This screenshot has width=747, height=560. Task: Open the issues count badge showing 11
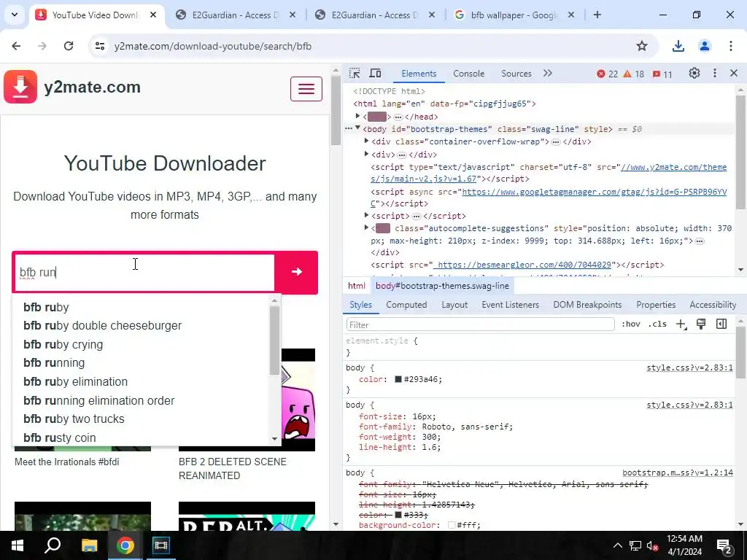pyautogui.click(x=662, y=74)
